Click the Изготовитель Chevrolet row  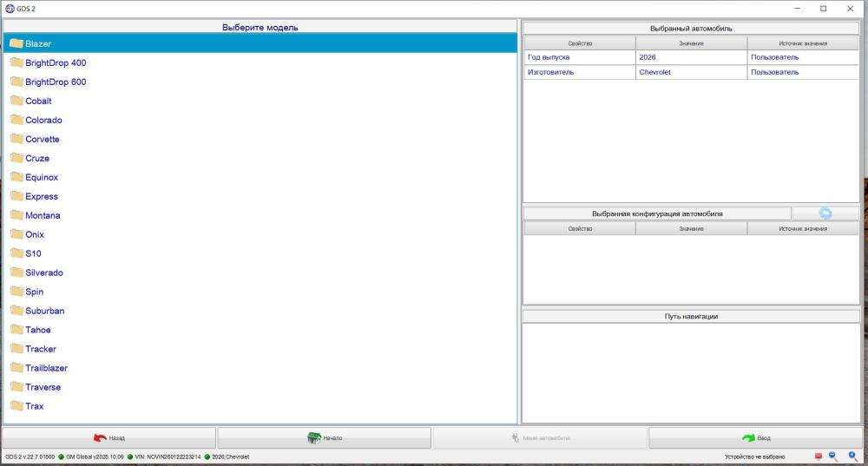pos(692,72)
